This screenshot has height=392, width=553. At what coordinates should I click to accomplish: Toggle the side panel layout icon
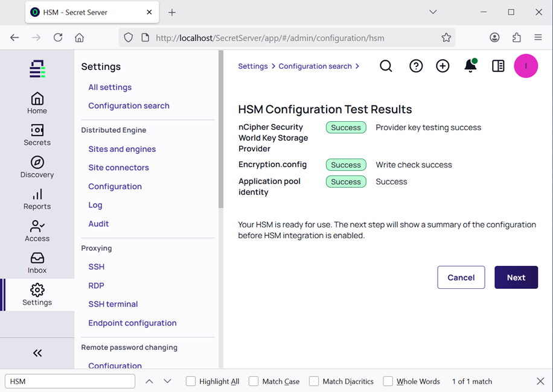498,66
